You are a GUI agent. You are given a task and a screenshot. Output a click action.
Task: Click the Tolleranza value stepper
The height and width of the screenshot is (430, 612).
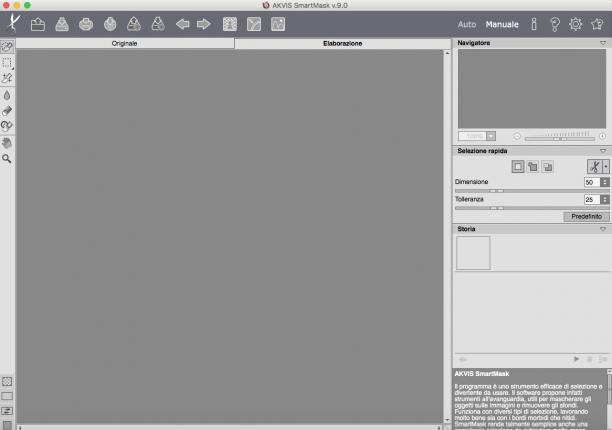pyautogui.click(x=605, y=199)
